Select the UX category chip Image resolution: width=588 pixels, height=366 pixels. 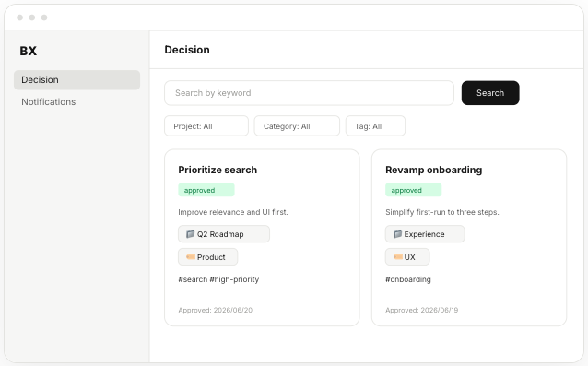pos(407,257)
